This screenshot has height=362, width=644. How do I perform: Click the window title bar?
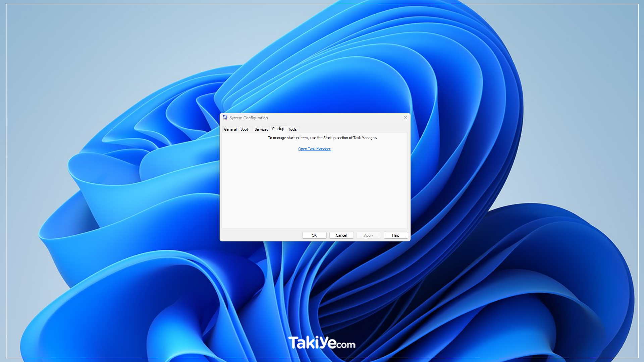[315, 118]
